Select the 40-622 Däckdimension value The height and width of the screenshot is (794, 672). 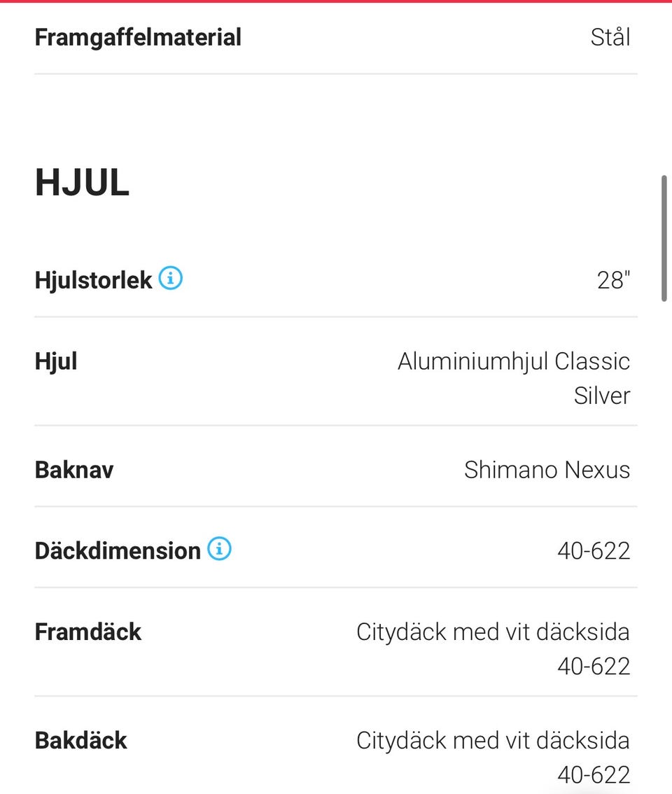[x=594, y=551]
